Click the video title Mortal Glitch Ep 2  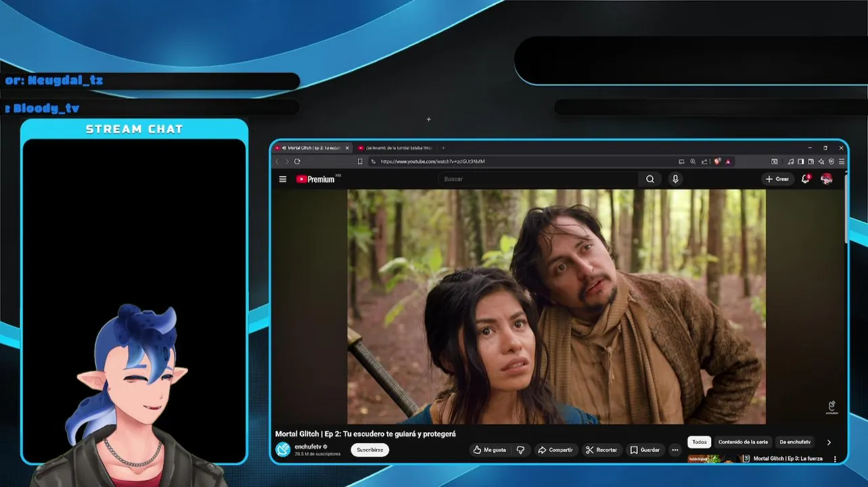365,434
